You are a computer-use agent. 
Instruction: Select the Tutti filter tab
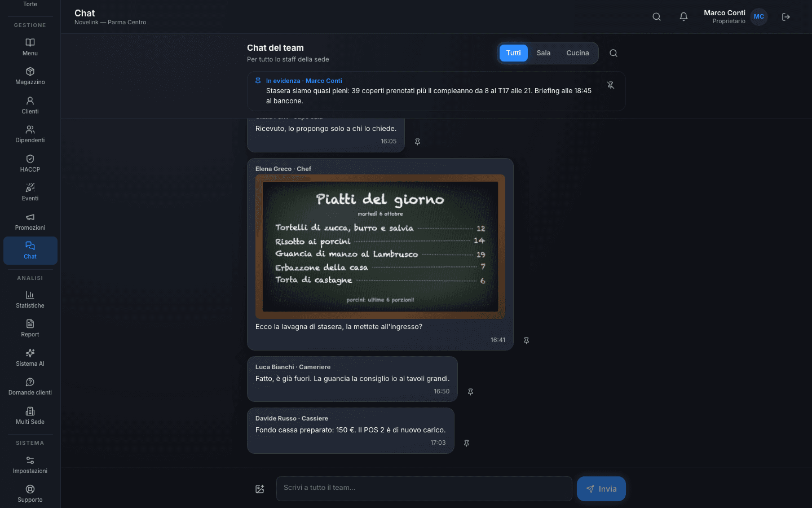[x=513, y=53]
